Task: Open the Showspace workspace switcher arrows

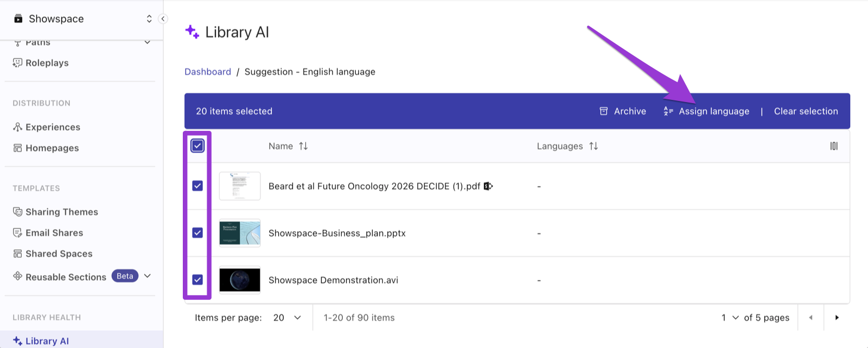Action: 149,19
